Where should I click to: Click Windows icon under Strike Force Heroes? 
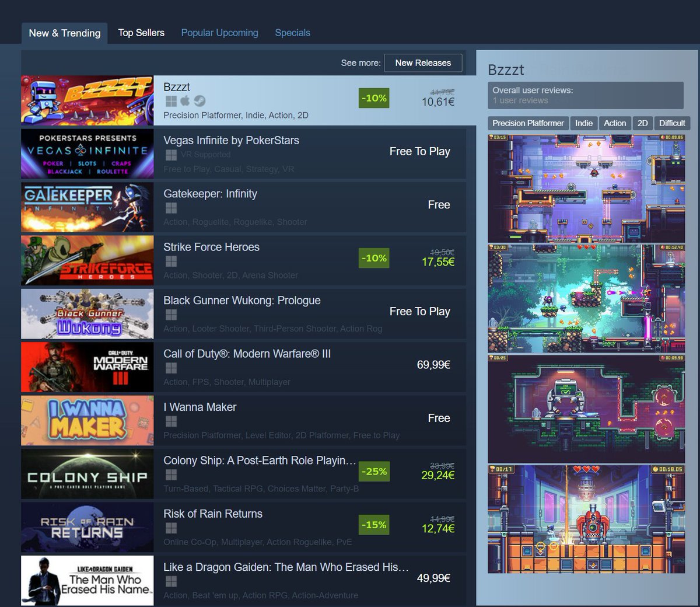(171, 261)
